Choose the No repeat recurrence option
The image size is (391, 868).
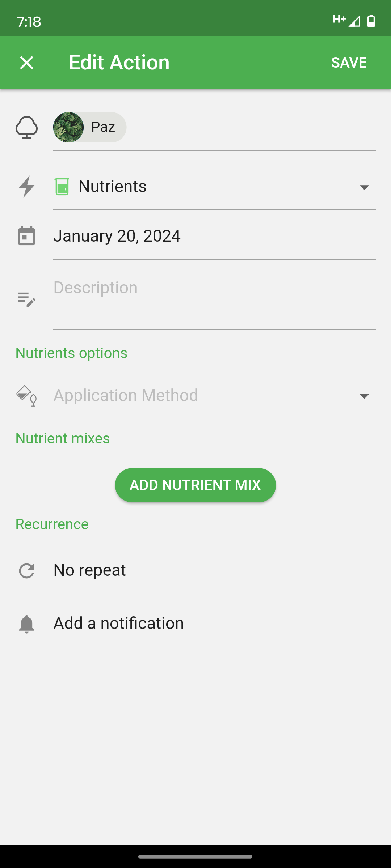tap(89, 570)
